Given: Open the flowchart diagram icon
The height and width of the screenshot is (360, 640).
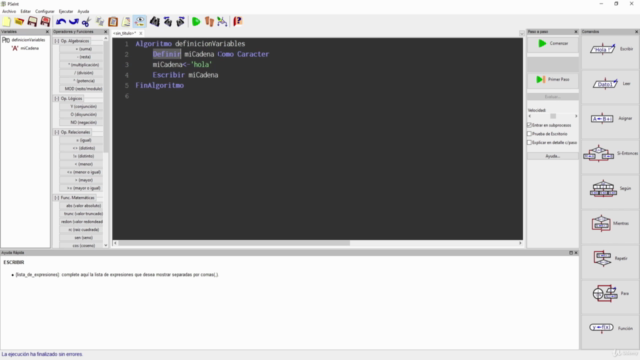Looking at the screenshot, I should coord(222,22).
